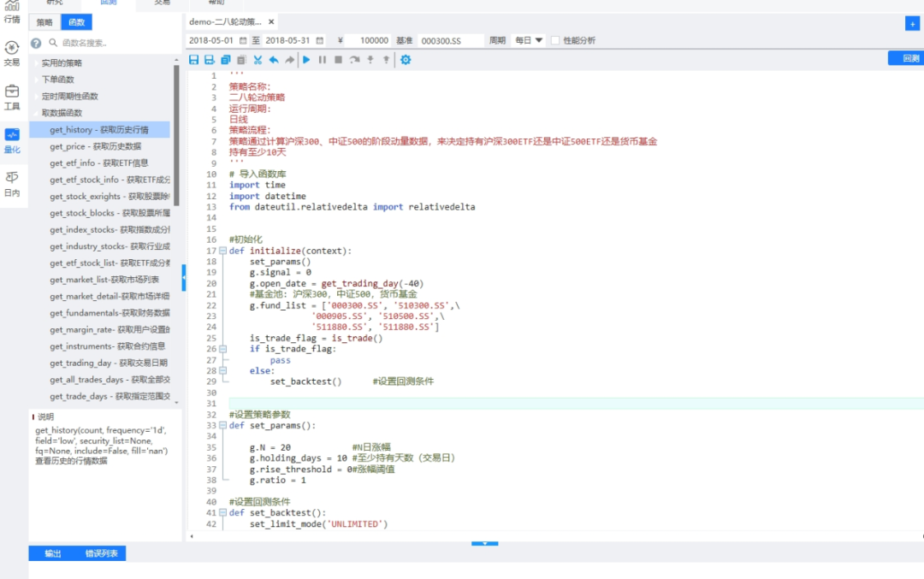
Task: Toggle code fold at def set_params line
Action: pos(222,425)
